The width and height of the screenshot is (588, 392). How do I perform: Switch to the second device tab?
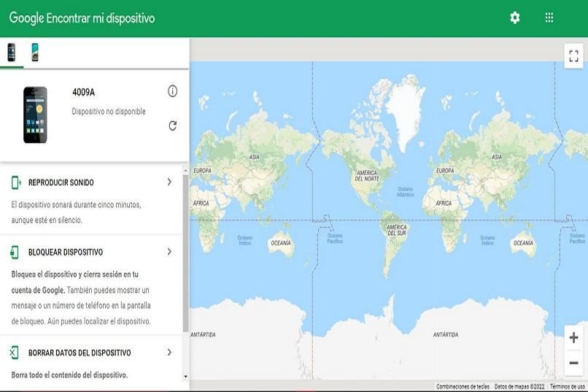pyautogui.click(x=35, y=53)
